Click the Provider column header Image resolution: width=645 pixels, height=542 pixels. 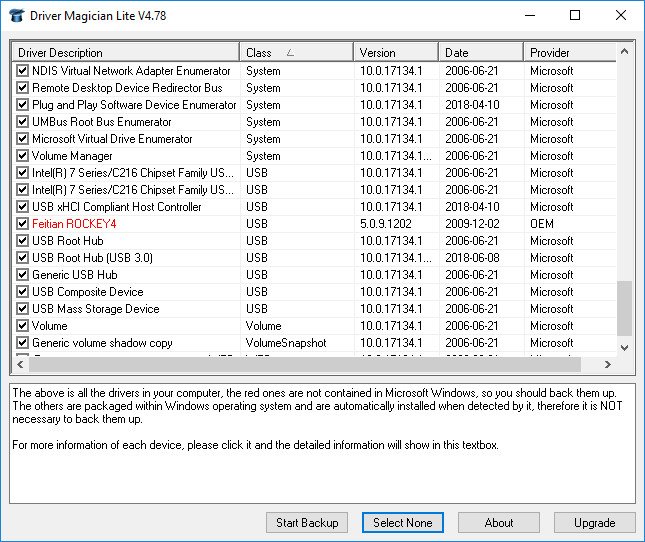pos(568,52)
